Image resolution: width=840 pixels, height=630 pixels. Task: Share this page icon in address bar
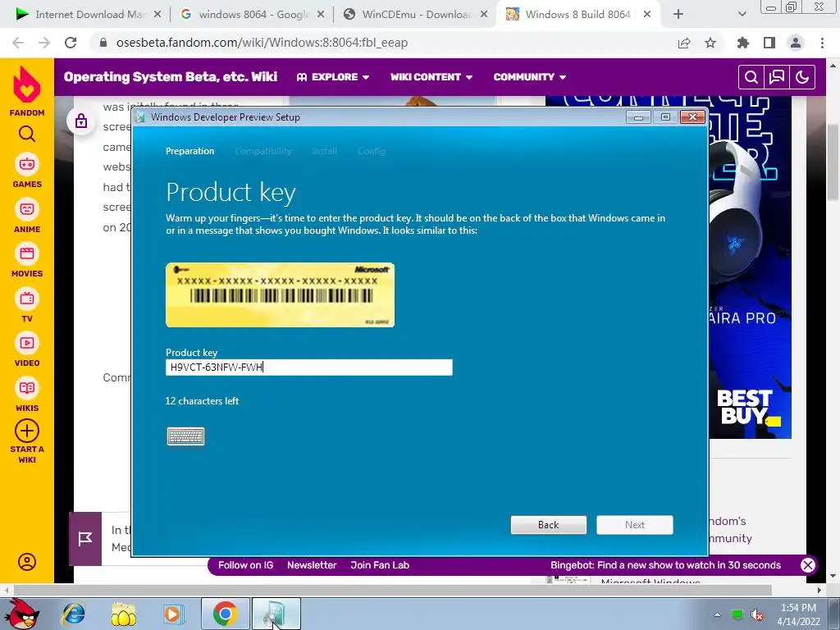pos(683,43)
